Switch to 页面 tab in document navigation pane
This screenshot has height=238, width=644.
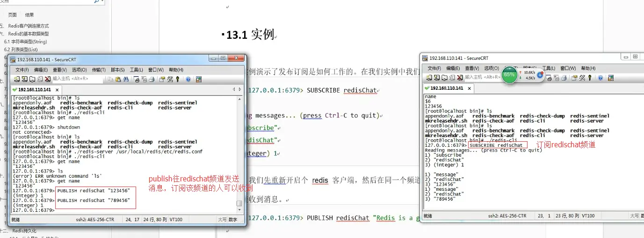[13, 15]
